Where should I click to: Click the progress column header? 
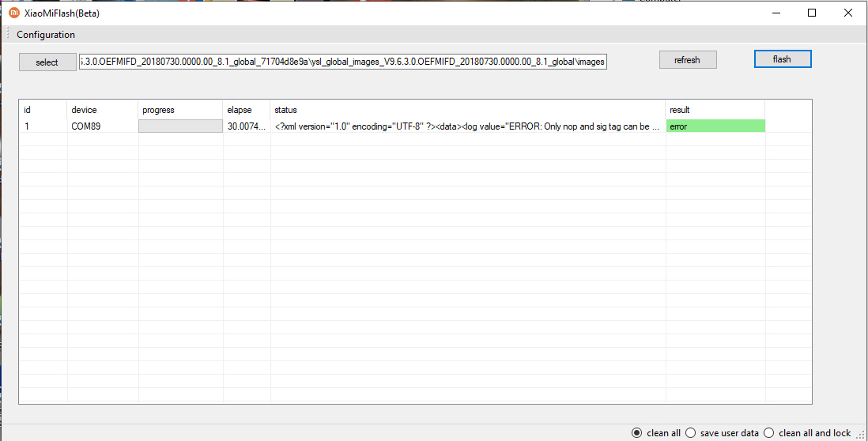tap(180, 110)
